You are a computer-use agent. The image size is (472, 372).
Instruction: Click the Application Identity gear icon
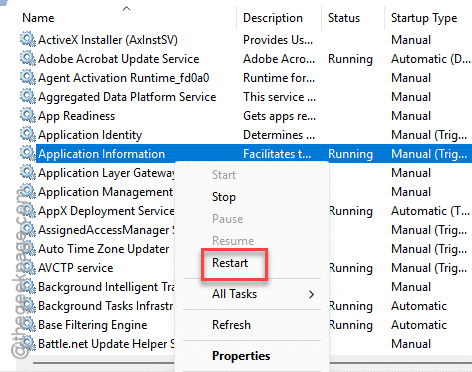click(28, 134)
